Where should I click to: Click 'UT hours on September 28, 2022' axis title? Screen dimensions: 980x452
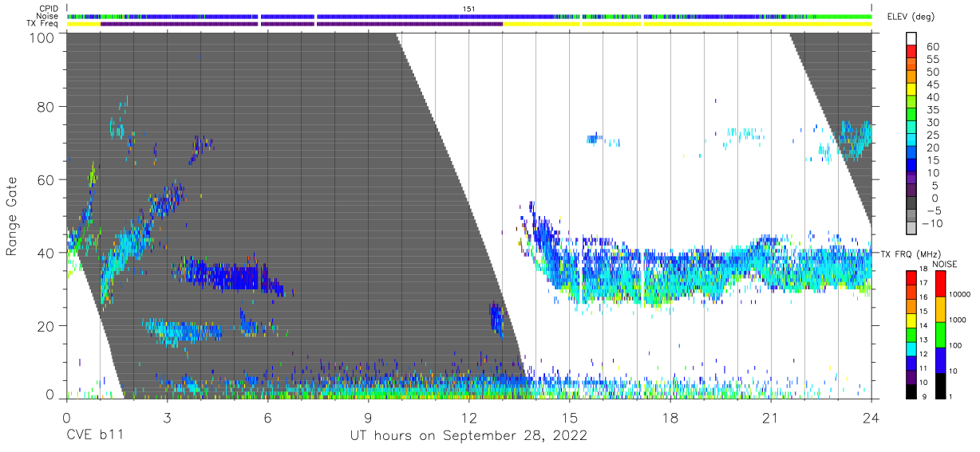tap(468, 436)
